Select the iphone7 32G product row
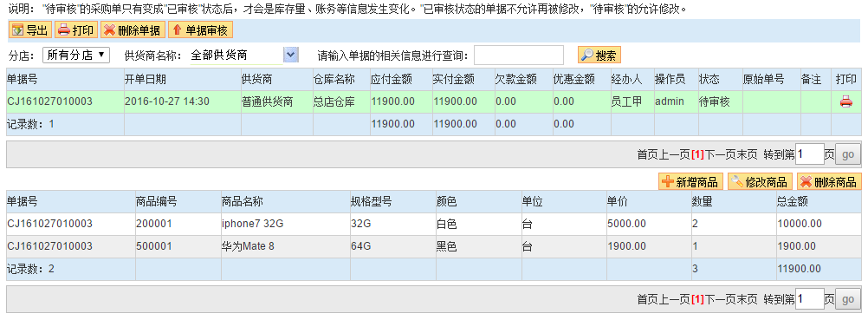The image size is (868, 320). pos(434,224)
